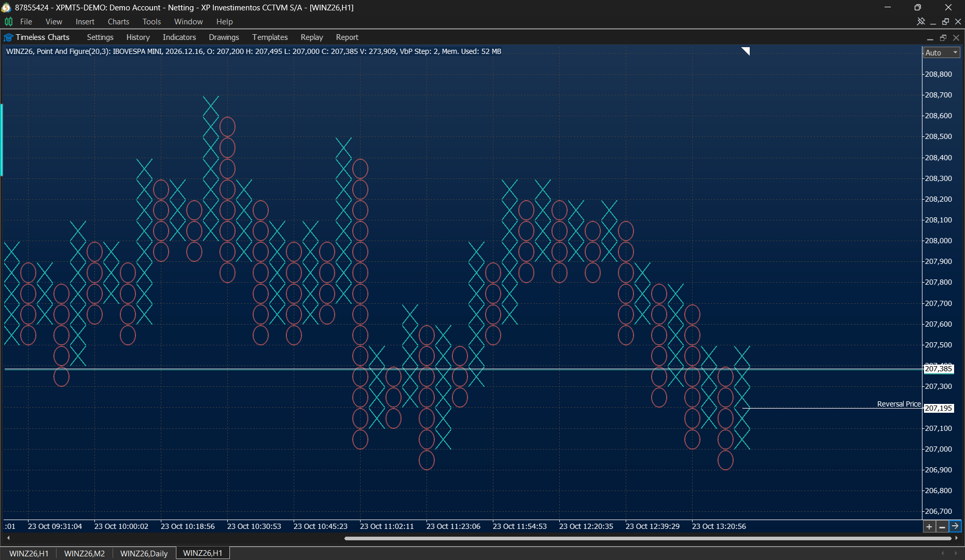The image size is (965, 560).
Task: Click the white corner chart-shift marker
Action: coord(746,51)
